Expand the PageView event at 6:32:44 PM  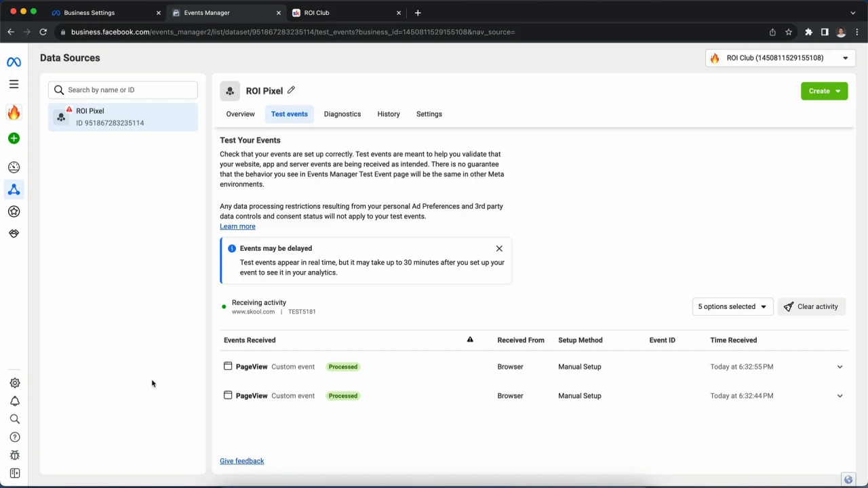click(x=840, y=396)
